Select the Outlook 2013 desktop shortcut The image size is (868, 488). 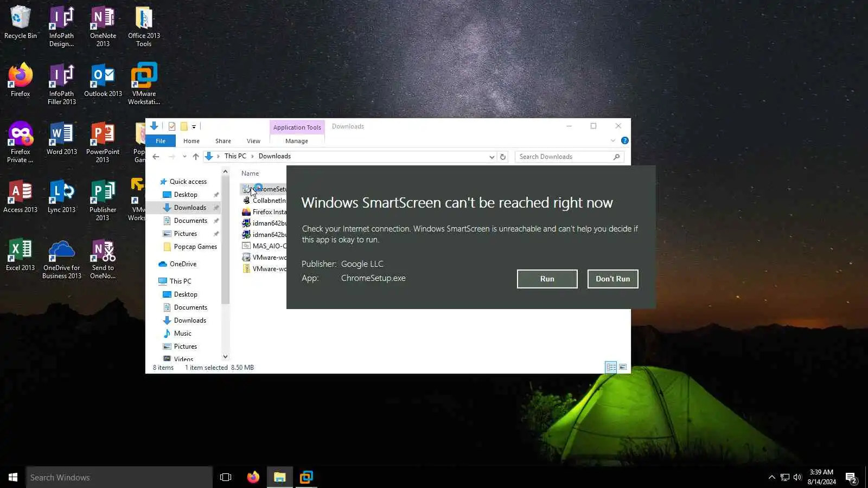coord(103,80)
